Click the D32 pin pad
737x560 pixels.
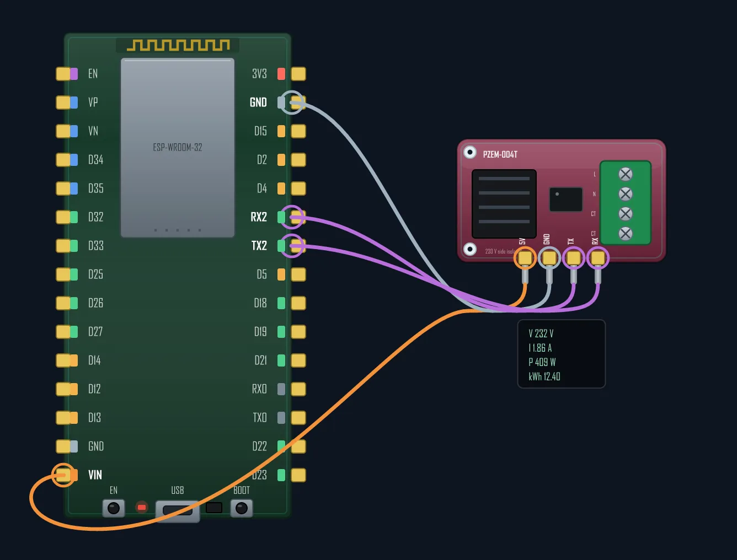pyautogui.click(x=63, y=217)
